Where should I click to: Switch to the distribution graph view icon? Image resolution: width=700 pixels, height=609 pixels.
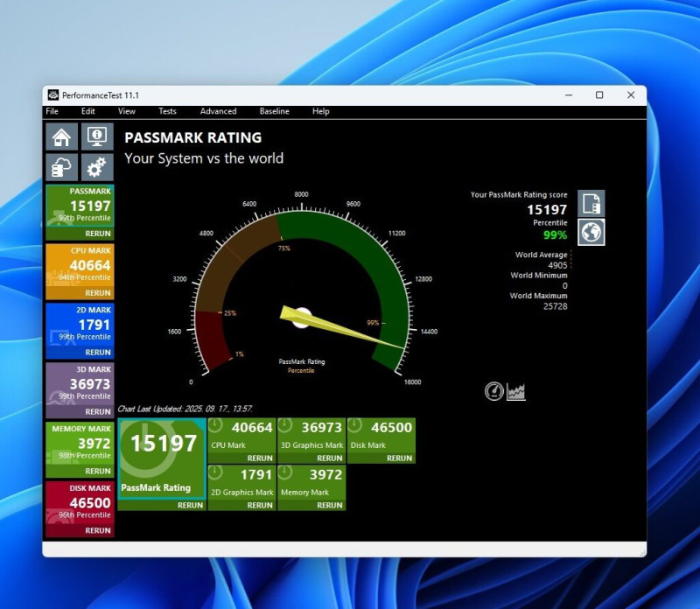pyautogui.click(x=515, y=392)
